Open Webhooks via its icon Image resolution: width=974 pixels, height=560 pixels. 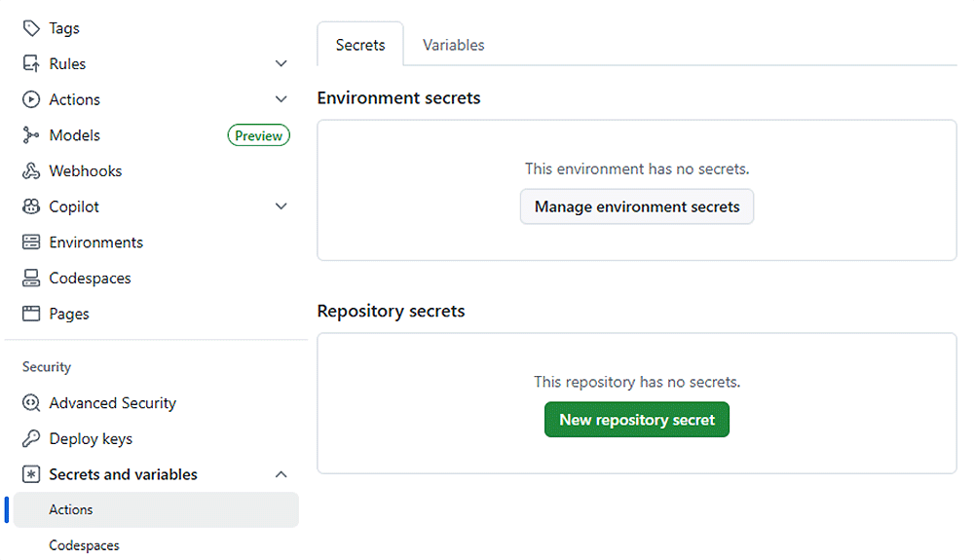[31, 171]
